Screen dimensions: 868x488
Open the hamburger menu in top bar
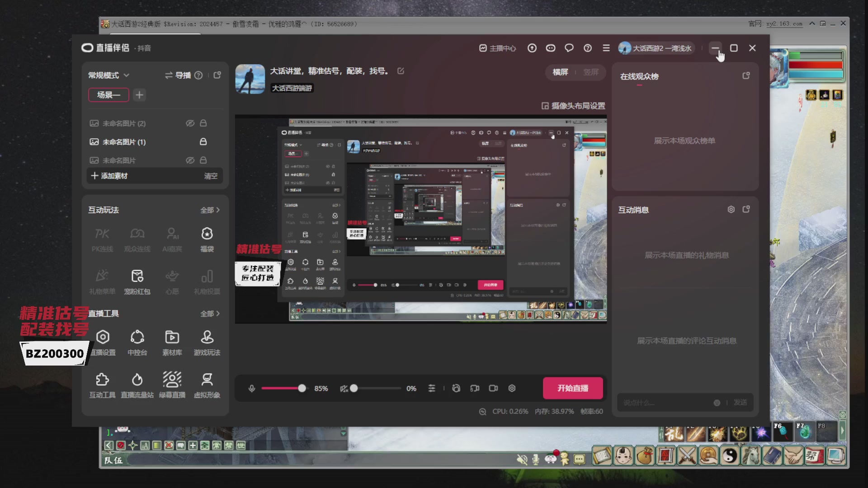click(x=606, y=48)
